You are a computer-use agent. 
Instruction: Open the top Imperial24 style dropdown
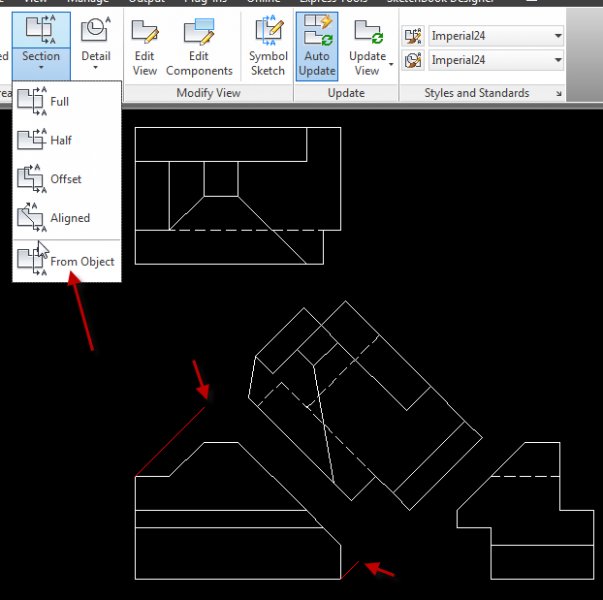(x=496, y=36)
